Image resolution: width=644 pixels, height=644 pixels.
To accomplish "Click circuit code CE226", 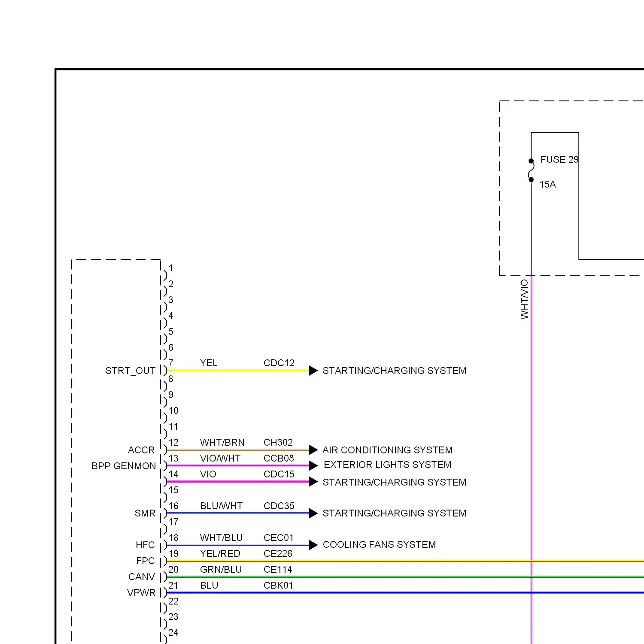I will click(x=278, y=553).
